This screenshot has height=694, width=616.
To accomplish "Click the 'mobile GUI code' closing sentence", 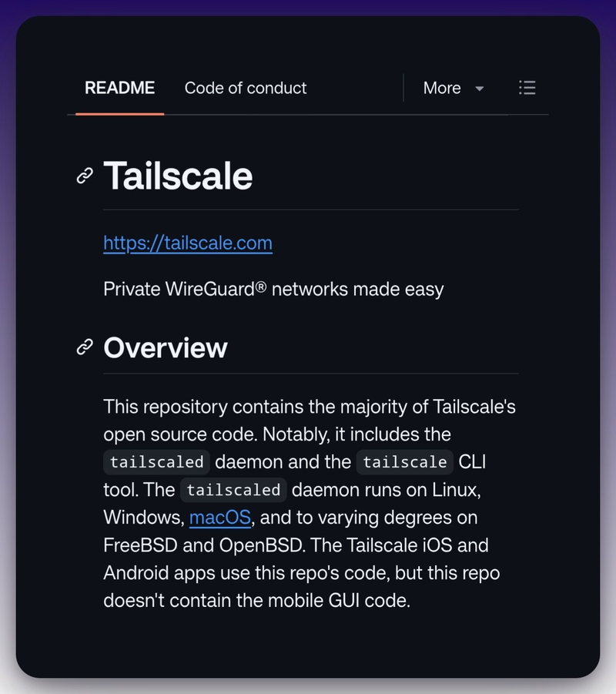I will [x=256, y=601].
